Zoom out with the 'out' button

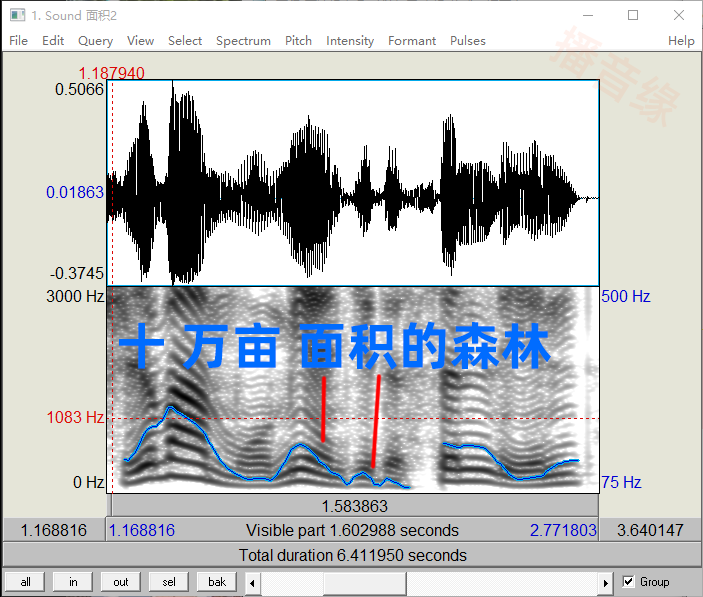coord(121,582)
